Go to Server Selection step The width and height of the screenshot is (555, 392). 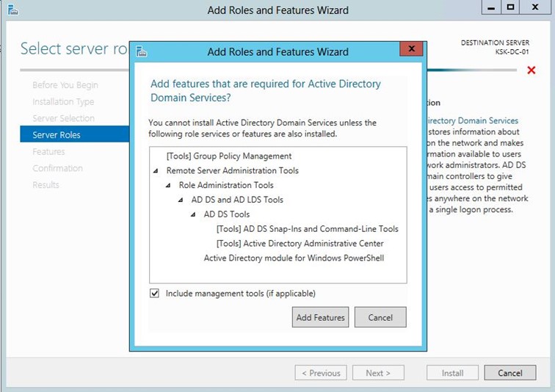63,118
